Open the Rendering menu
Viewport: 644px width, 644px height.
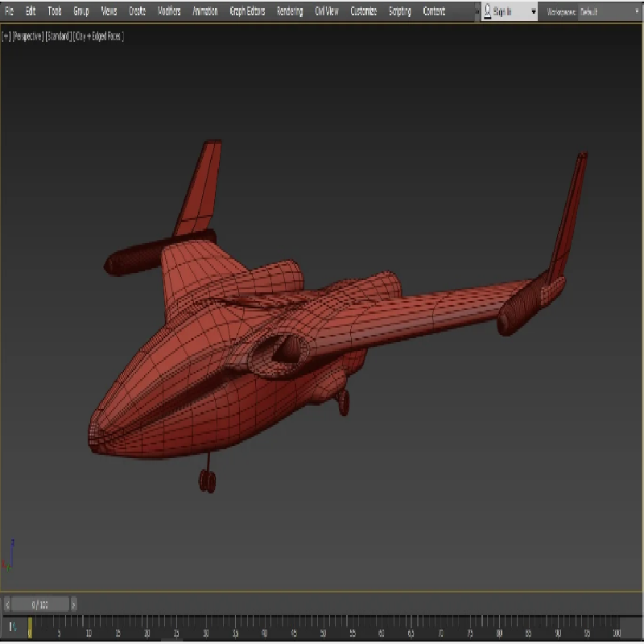coord(290,11)
